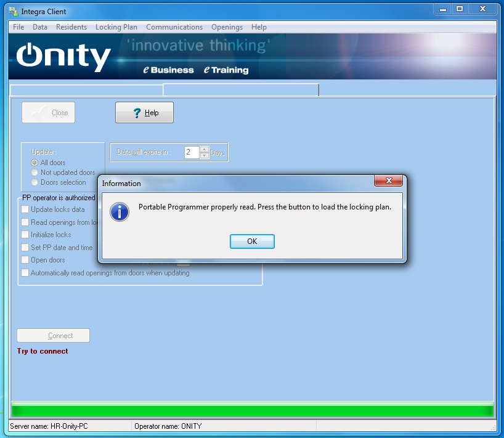Open the Communications menu
The height and width of the screenshot is (438, 504).
point(174,27)
